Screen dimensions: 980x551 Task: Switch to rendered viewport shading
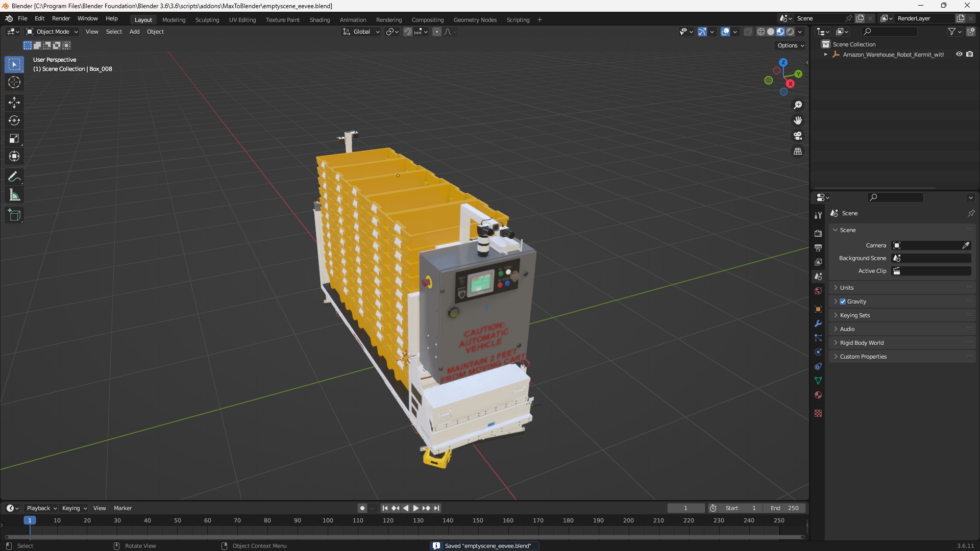pyautogui.click(x=790, y=32)
